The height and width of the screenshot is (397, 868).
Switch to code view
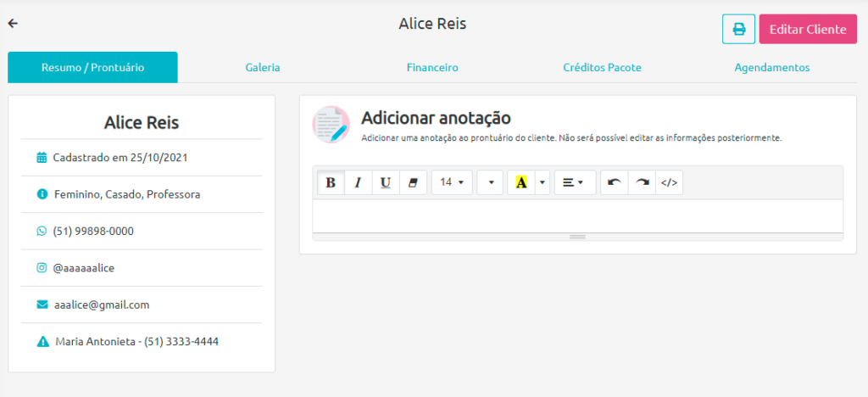(670, 182)
